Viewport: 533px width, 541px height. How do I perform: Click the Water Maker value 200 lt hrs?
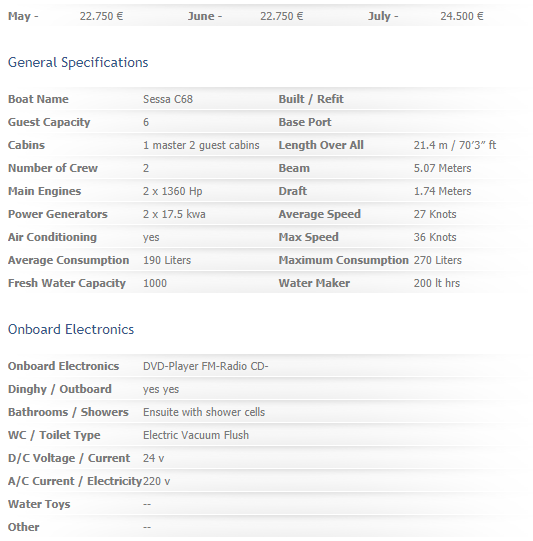[x=437, y=283]
